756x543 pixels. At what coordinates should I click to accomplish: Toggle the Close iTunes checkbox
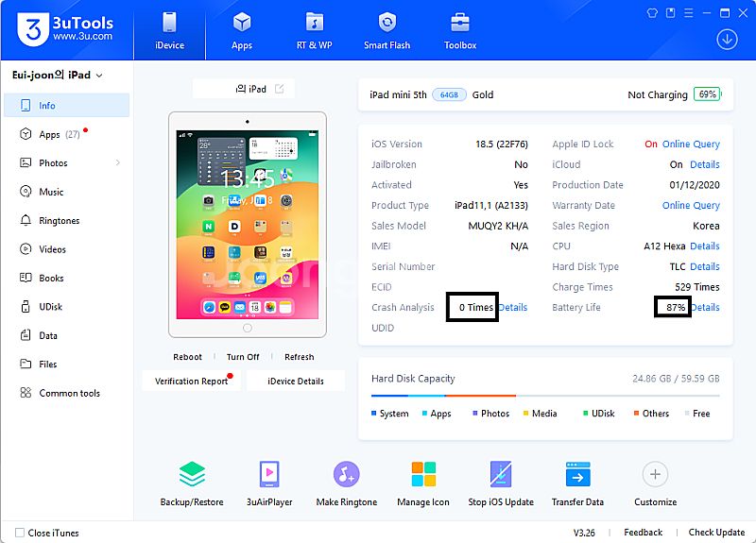click(x=20, y=533)
